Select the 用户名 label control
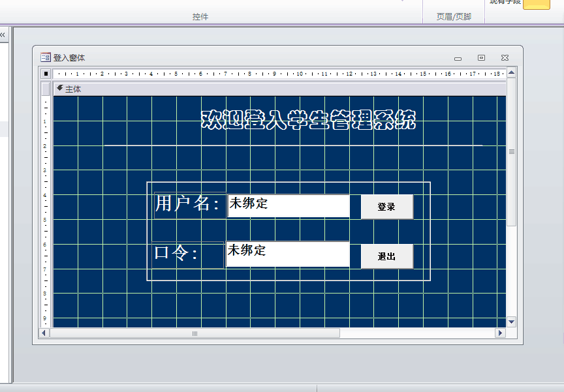Image resolution: width=564 pixels, height=392 pixels. (189, 204)
